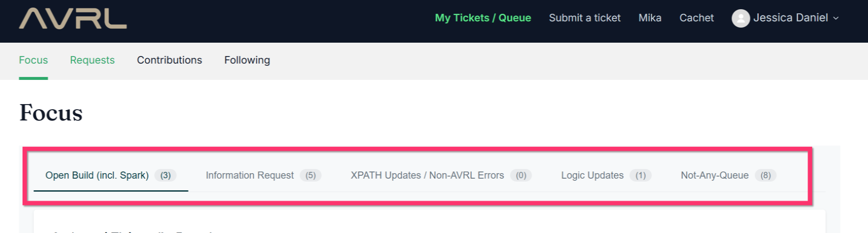Open the Cachet link
The image size is (868, 233).
point(696,18)
